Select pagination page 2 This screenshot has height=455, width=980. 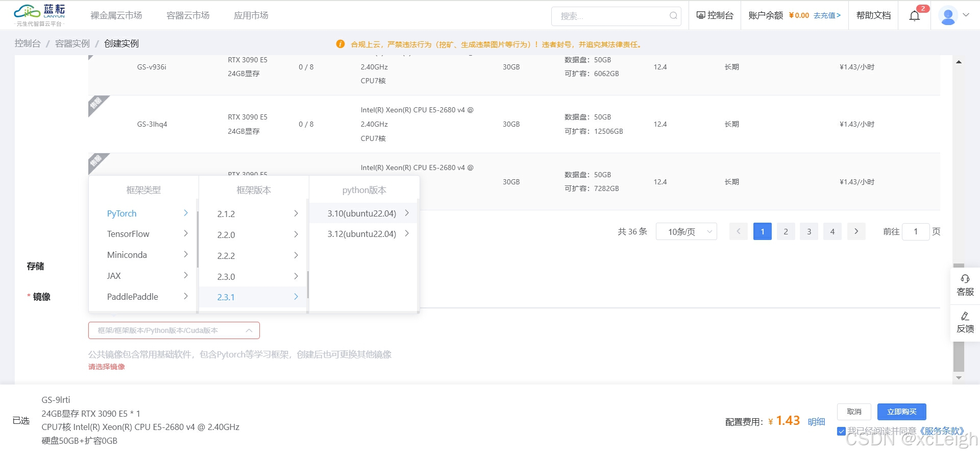click(x=786, y=231)
